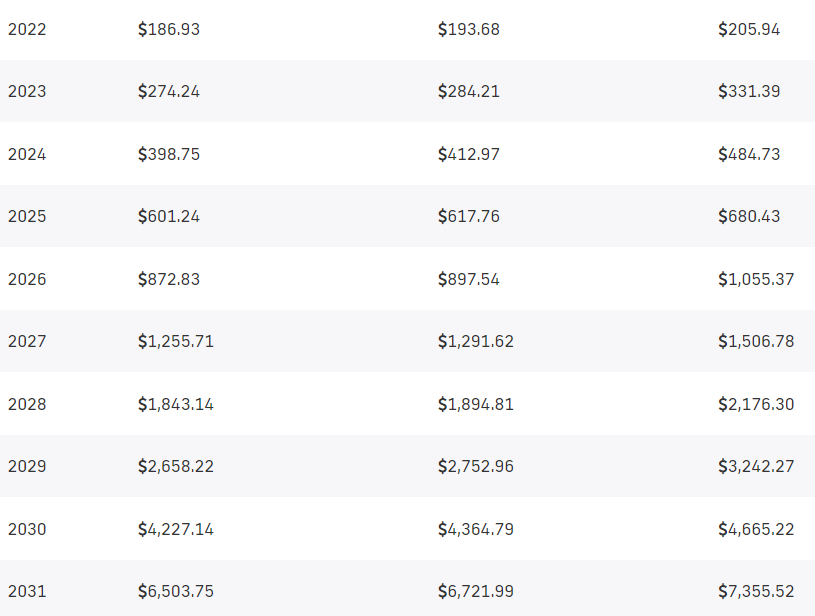Image resolution: width=815 pixels, height=616 pixels.
Task: Select the 2022 year cell
Action: [x=27, y=29]
